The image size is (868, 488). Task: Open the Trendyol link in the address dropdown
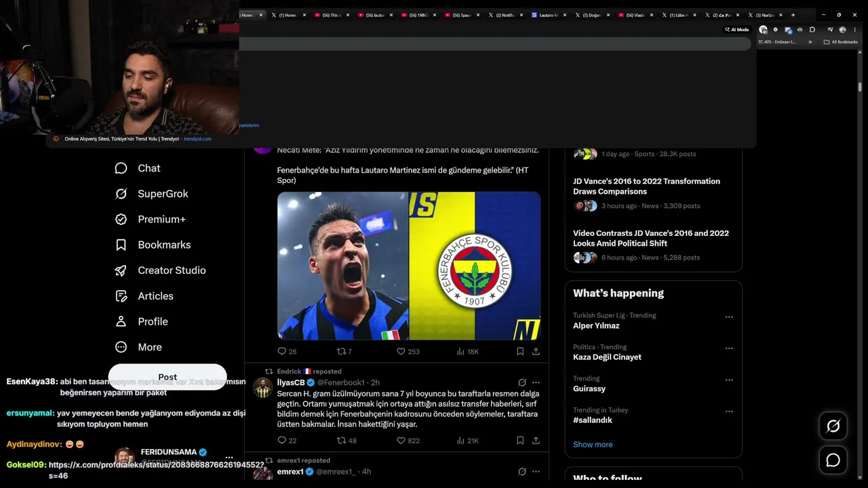pyautogui.click(x=138, y=139)
